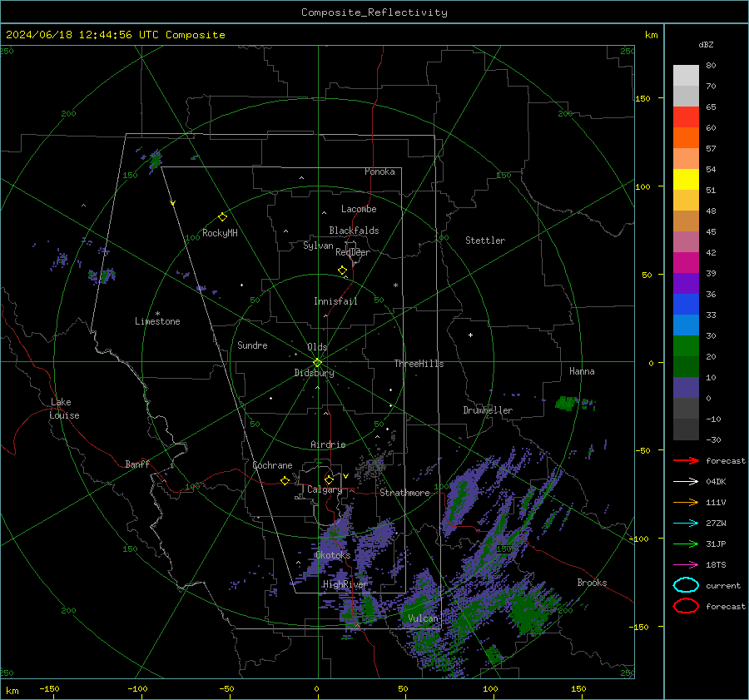Select the Strathmore label
The image size is (749, 700).
(404, 493)
